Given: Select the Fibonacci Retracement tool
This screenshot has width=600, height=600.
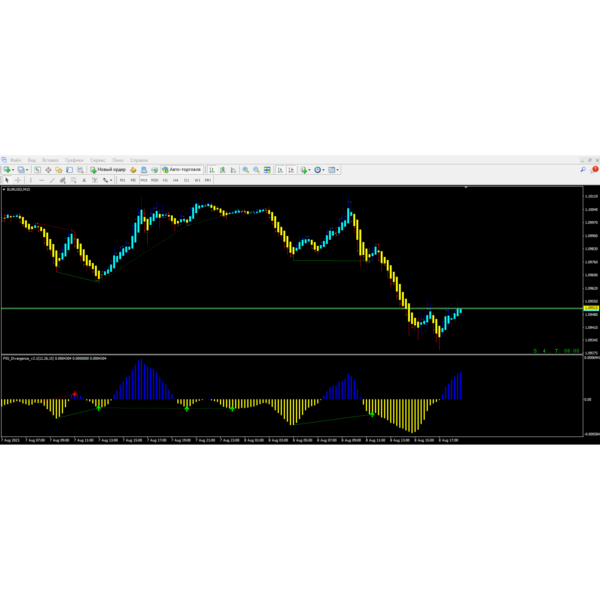Looking at the screenshot, I should 73,180.
